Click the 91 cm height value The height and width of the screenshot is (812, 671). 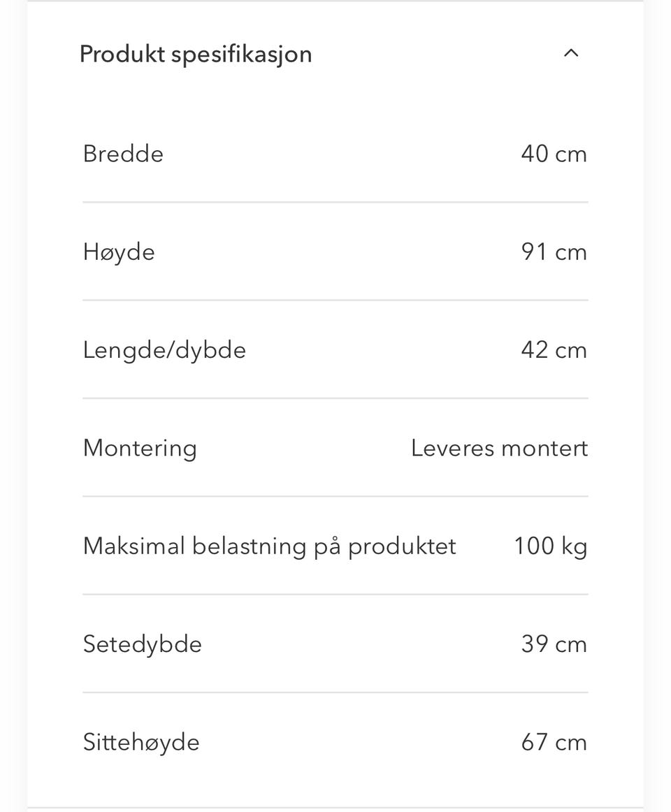[x=554, y=252]
